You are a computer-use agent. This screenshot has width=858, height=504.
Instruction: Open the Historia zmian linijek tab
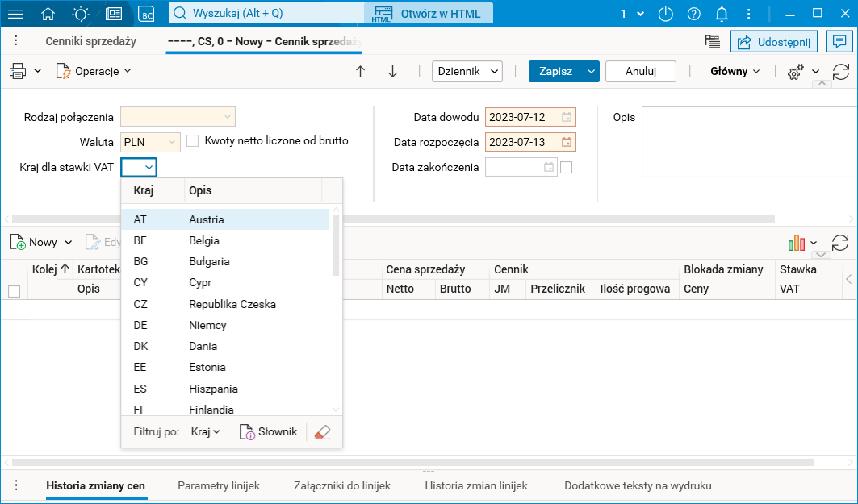pyautogui.click(x=476, y=486)
